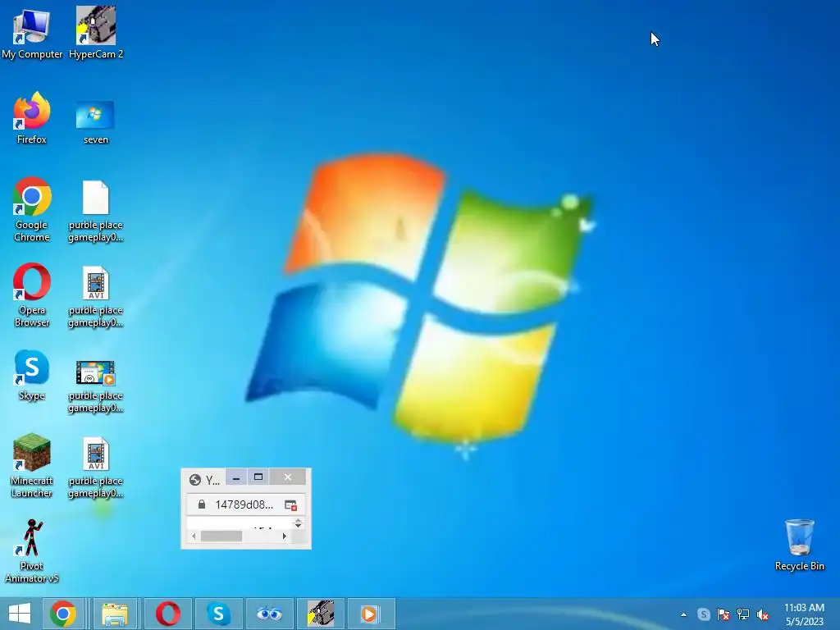Unmute the muted volume tray icon
This screenshot has width=840, height=630.
point(763,614)
